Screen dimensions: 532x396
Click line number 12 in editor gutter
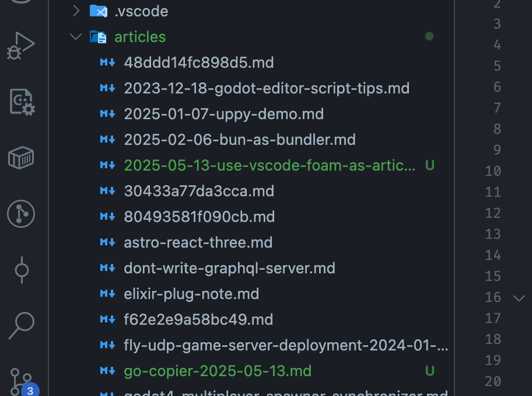(x=493, y=213)
